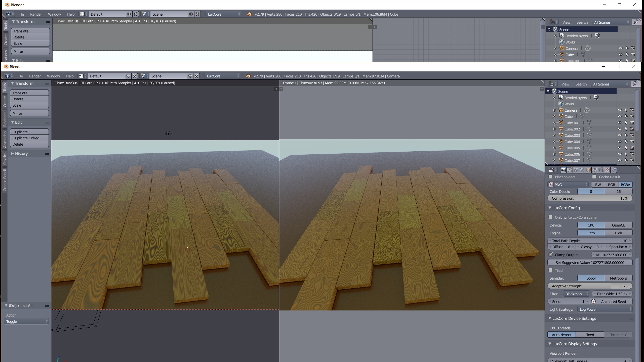Switch to the Grease Pencil tab
The image size is (644, 362).
(5, 180)
